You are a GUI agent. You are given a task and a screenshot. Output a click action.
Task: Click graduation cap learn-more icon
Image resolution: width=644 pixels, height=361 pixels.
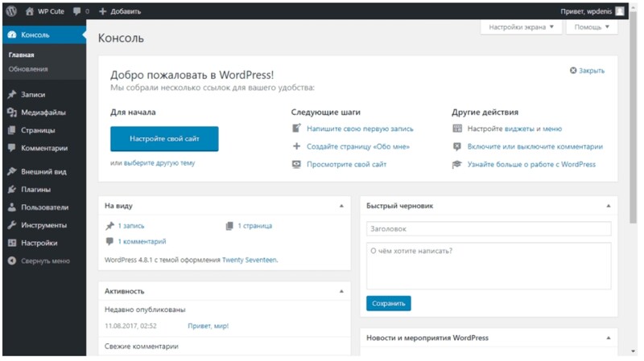(x=457, y=165)
